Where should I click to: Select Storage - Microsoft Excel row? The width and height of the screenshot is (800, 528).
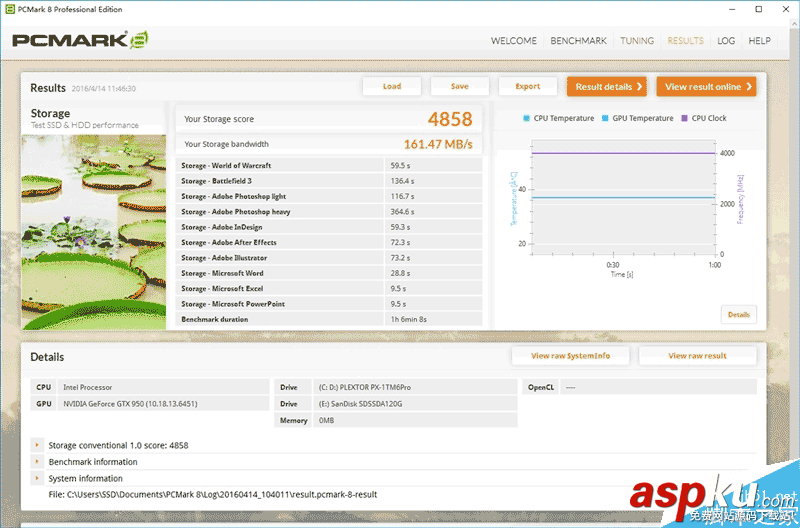pos(329,288)
